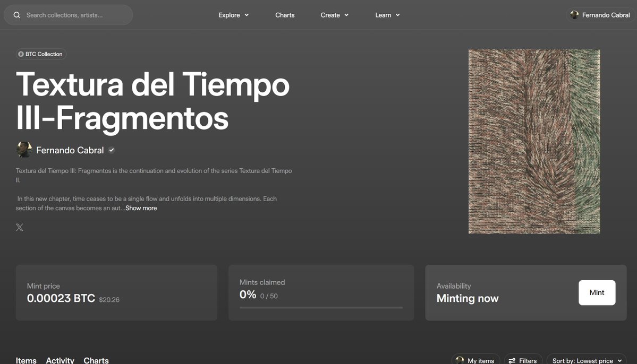
Task: Switch to the Activity tab
Action: pos(60,360)
